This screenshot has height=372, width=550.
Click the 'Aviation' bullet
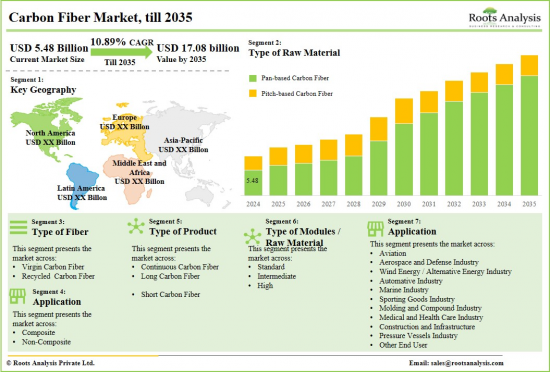tap(393, 253)
